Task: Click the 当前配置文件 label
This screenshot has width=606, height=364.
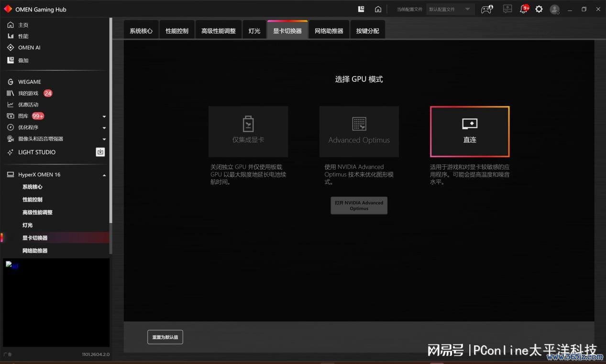Action: (409, 10)
